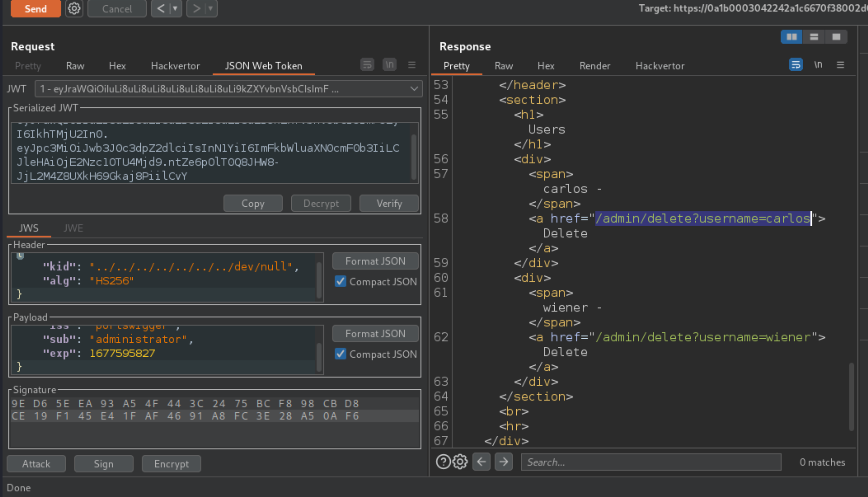Select the Response Raw tab
This screenshot has width=868, height=497.
point(504,66)
